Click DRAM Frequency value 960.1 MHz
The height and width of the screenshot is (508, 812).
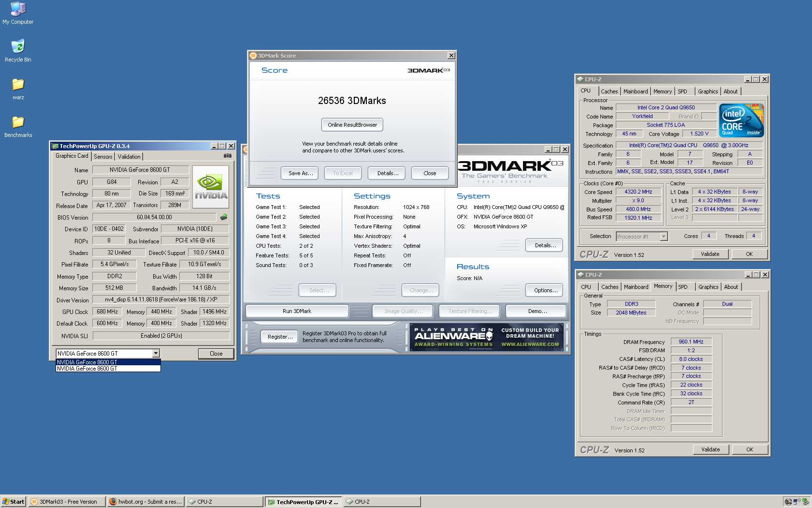pos(691,342)
